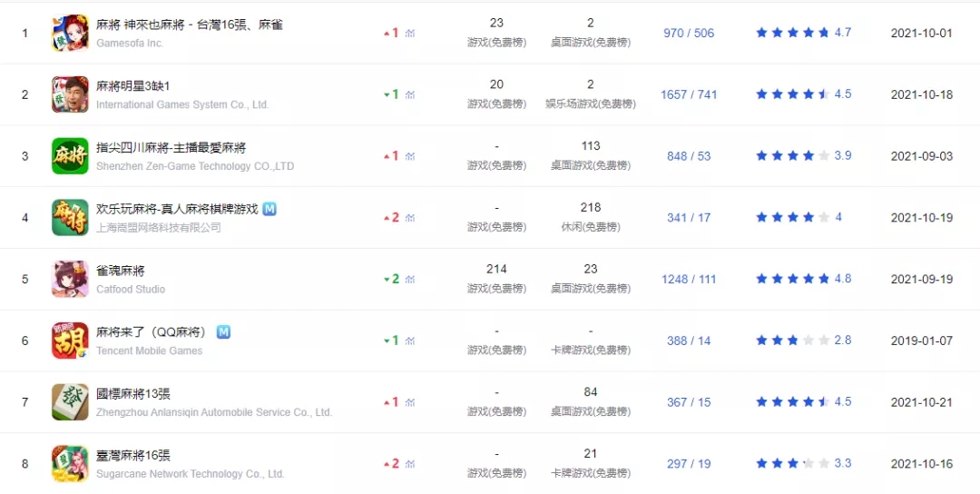Screen dimensions: 980x494
Task: Click the date 2021-09-03
Action: (921, 155)
